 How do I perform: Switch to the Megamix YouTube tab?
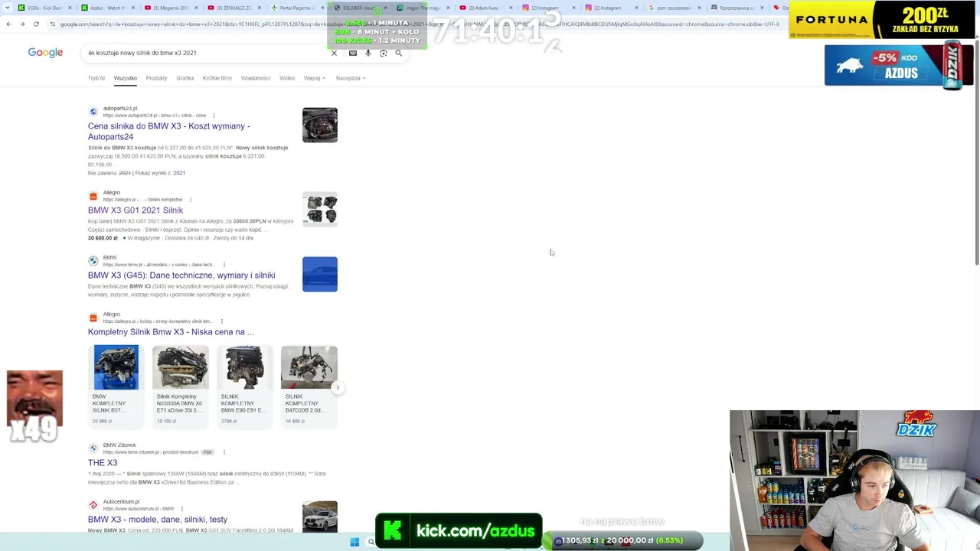(x=171, y=8)
